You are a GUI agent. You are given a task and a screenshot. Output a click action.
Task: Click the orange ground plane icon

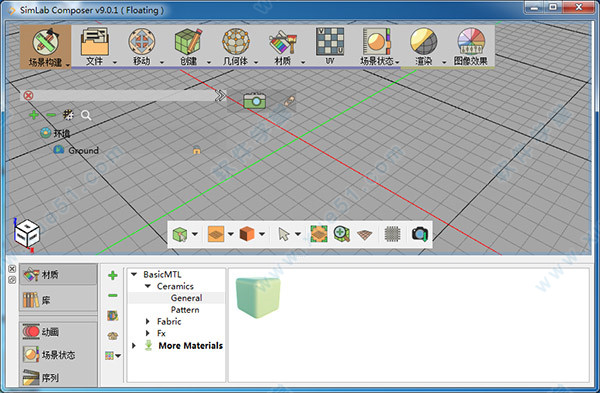pos(216,234)
